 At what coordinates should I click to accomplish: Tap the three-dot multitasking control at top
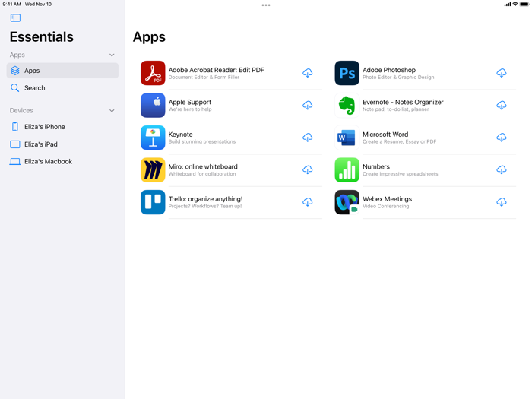pos(266,5)
